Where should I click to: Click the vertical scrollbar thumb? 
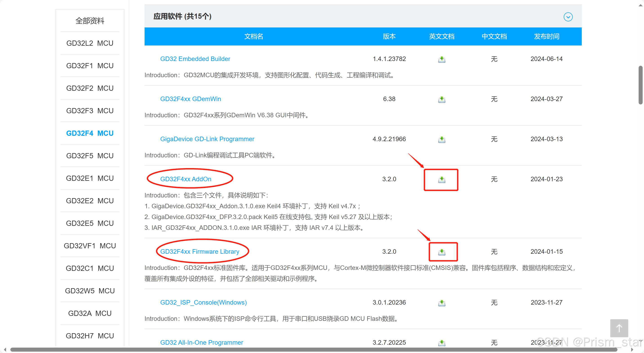[640, 85]
